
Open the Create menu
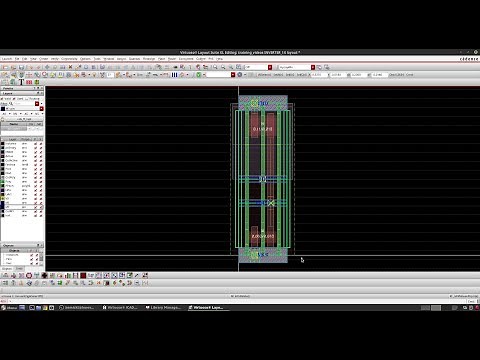coord(44,59)
